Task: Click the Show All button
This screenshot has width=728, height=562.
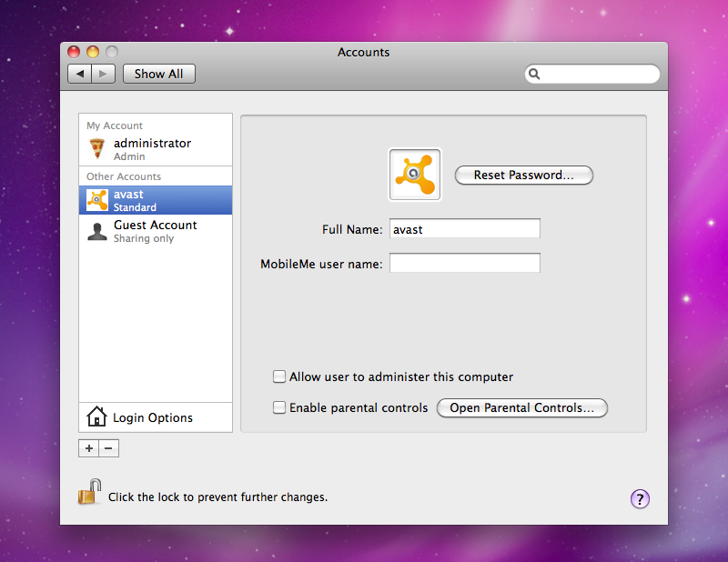Action: tap(158, 74)
